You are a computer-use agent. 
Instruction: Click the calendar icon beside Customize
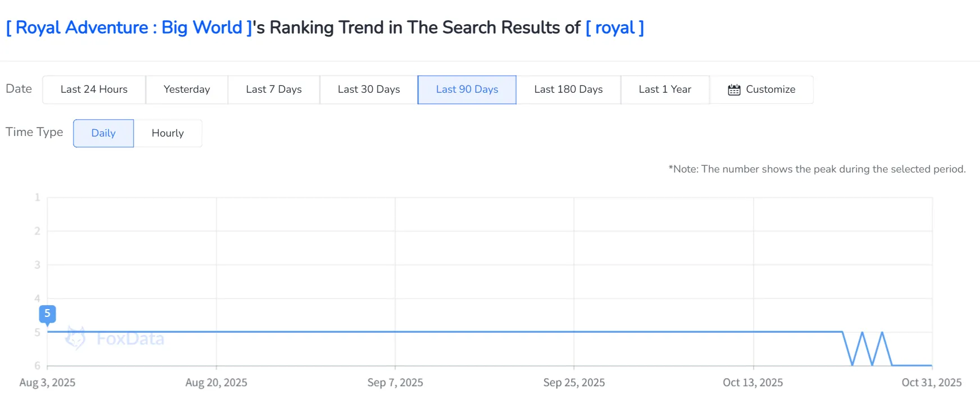click(x=734, y=90)
